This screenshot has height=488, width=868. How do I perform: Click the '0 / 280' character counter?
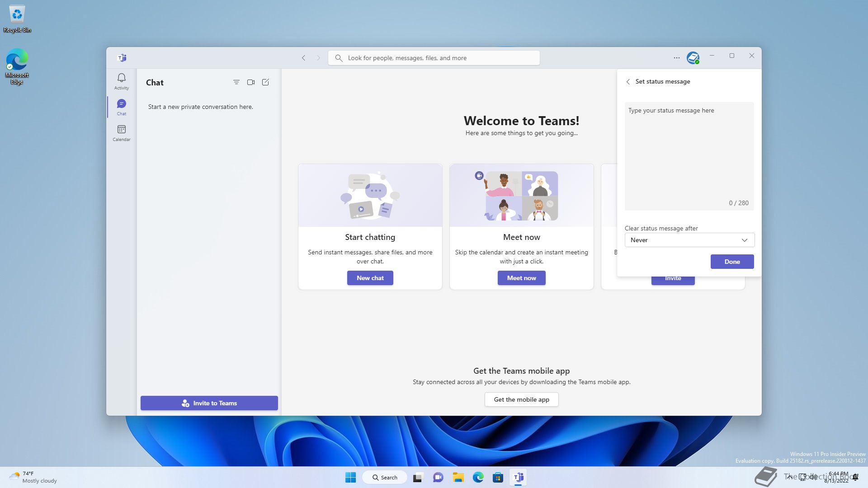click(x=739, y=203)
